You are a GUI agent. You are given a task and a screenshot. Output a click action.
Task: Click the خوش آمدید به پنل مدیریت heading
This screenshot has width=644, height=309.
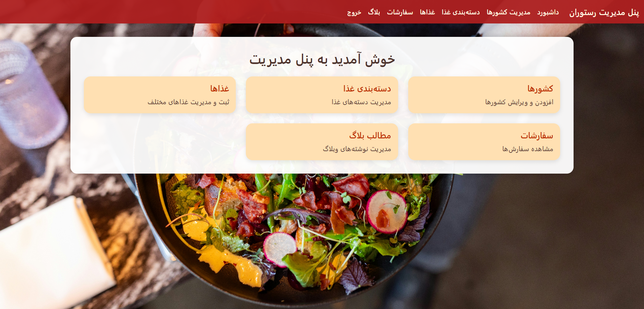[322, 59]
